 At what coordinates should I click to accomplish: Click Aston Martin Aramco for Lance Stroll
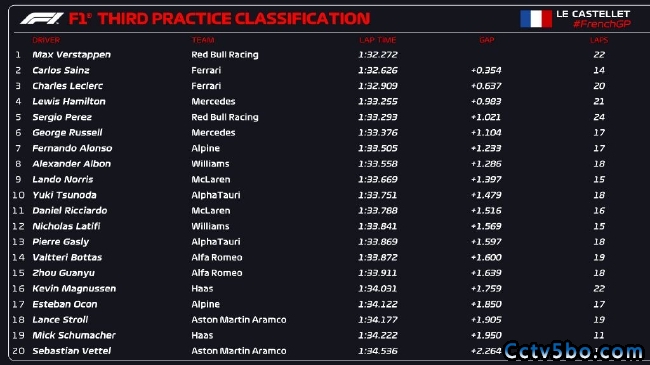[x=239, y=320]
